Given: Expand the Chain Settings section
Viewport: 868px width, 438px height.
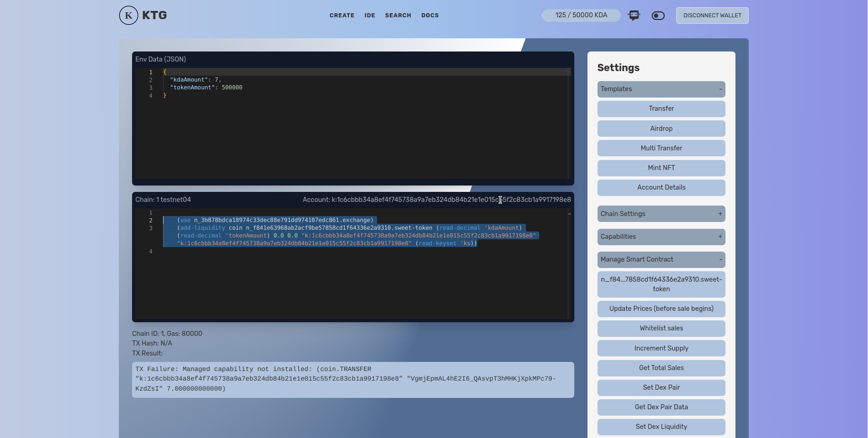Looking at the screenshot, I should [x=661, y=214].
